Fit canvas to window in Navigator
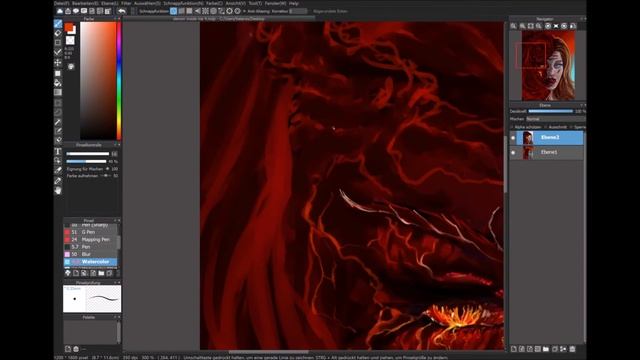640x360 pixels. (x=531, y=26)
